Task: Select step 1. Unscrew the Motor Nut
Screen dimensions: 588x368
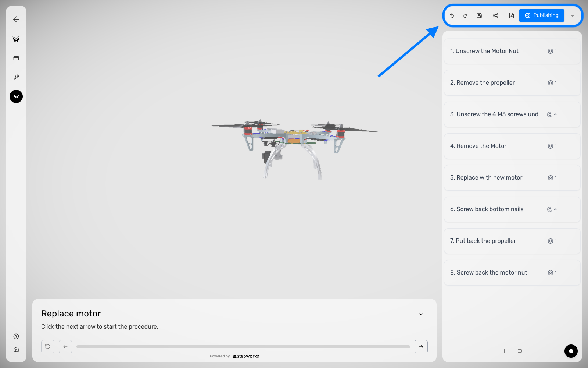Action: pos(512,51)
